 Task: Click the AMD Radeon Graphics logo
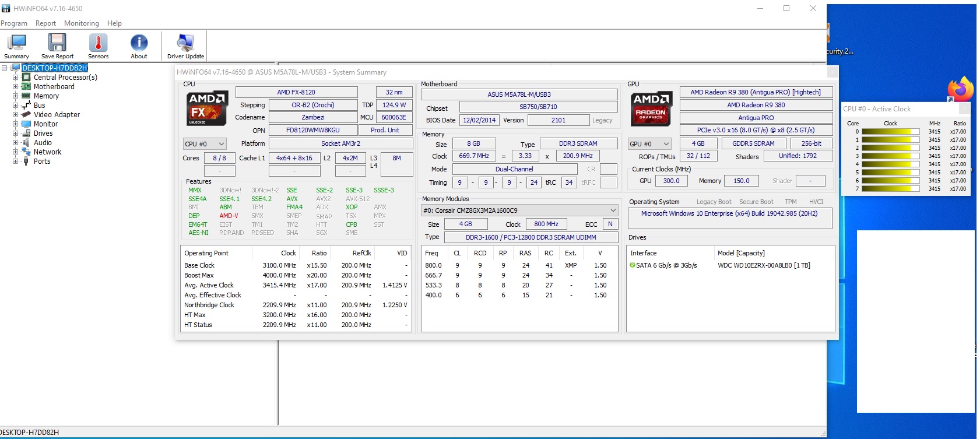click(x=651, y=108)
